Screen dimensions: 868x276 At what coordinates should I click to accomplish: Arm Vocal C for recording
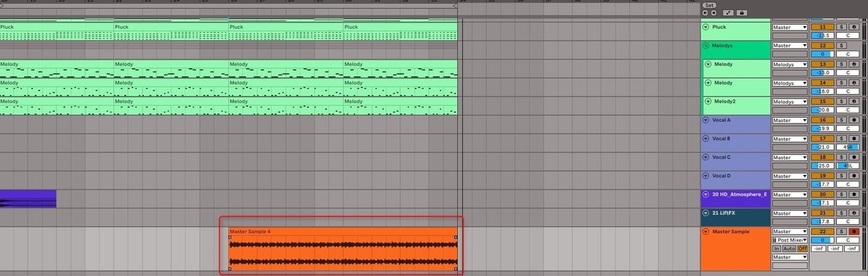(x=854, y=158)
